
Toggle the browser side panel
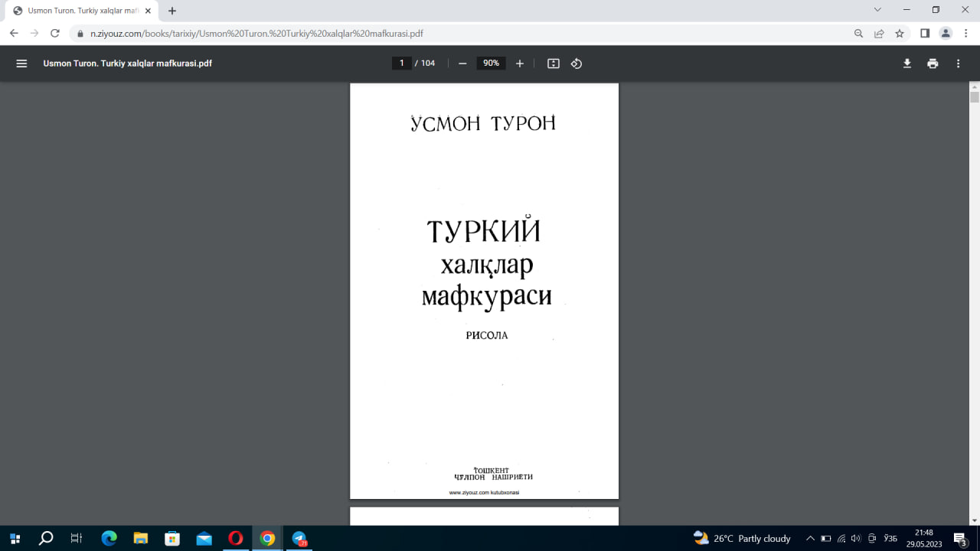coord(924,33)
